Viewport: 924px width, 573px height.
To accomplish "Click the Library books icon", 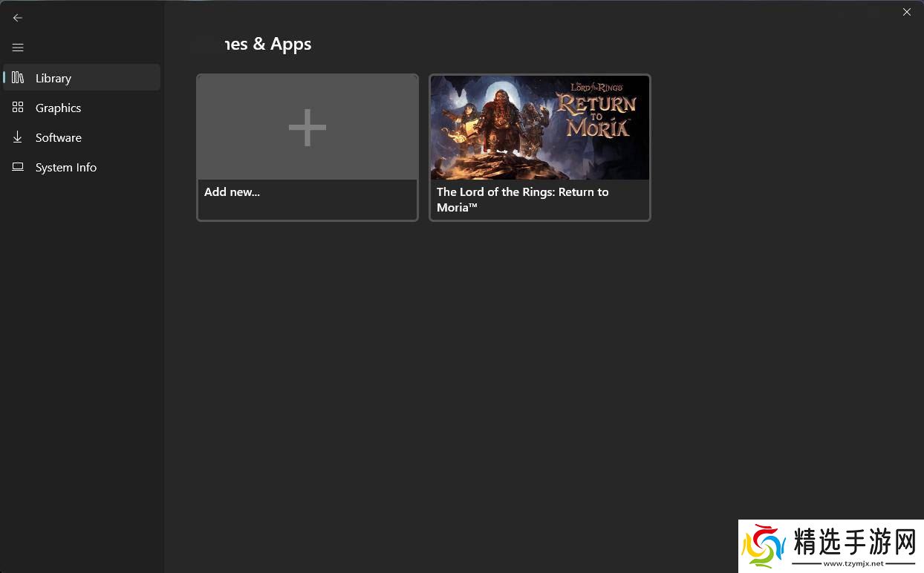I will point(18,78).
